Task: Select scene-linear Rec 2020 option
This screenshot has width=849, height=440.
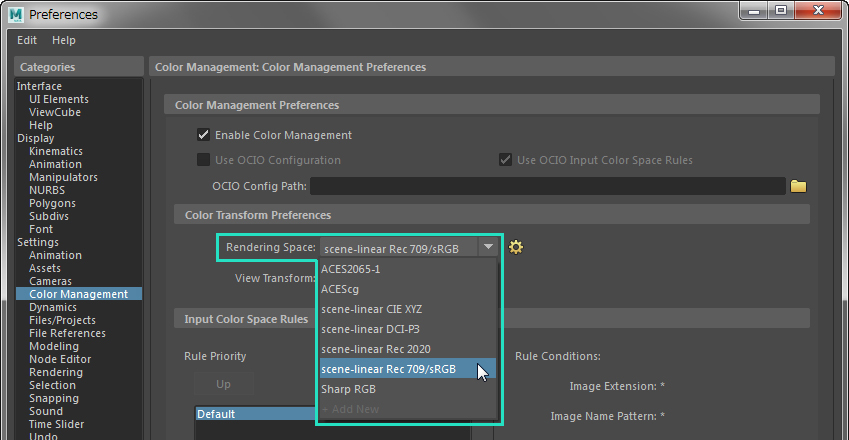Action: click(407, 349)
